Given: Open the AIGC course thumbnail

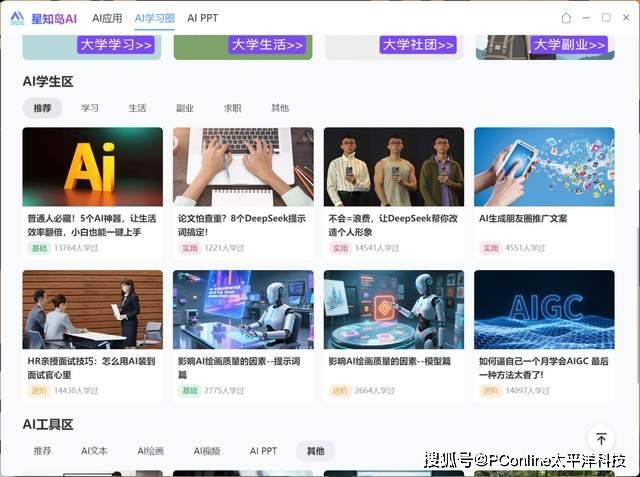Looking at the screenshot, I should [544, 309].
